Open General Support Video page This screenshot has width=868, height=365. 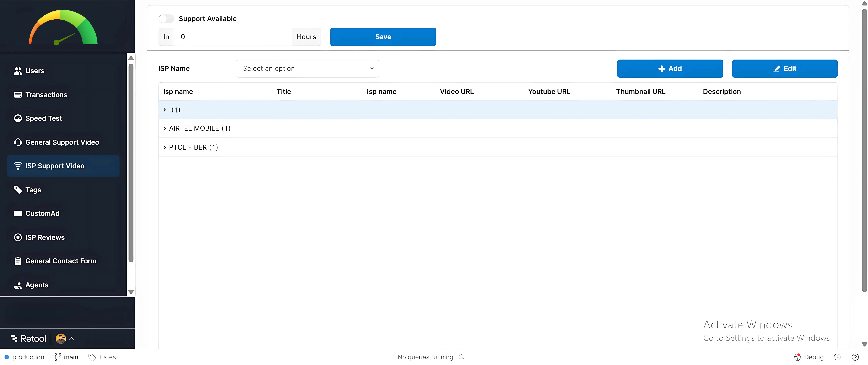tap(63, 142)
